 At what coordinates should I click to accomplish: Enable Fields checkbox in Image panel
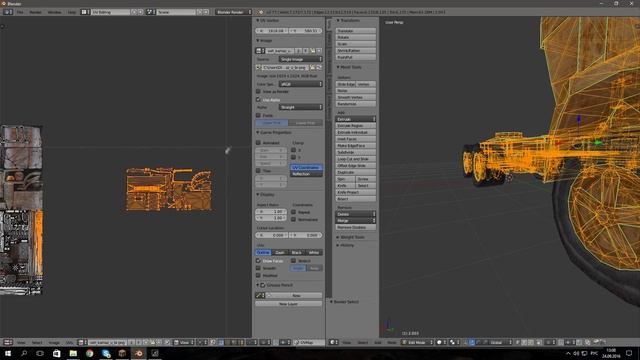coord(258,116)
